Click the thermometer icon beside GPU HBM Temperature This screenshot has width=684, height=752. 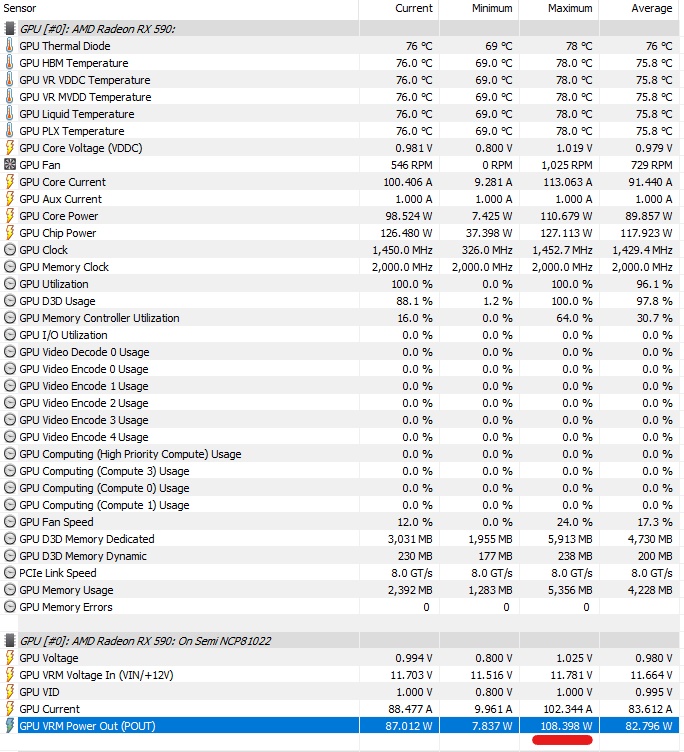pos(10,63)
